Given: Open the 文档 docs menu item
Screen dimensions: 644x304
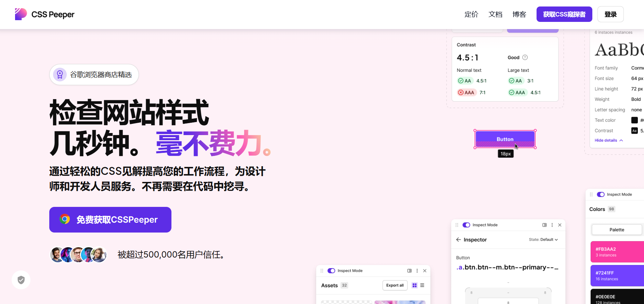Looking at the screenshot, I should (495, 14).
